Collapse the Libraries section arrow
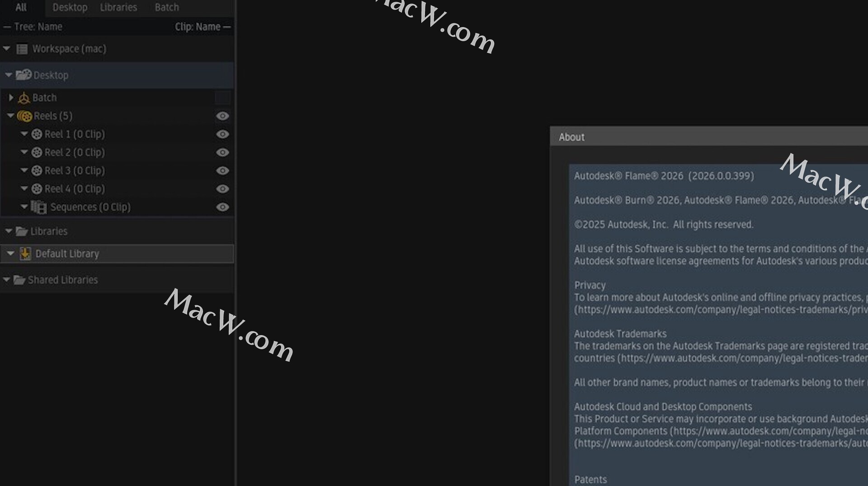 coord(8,231)
